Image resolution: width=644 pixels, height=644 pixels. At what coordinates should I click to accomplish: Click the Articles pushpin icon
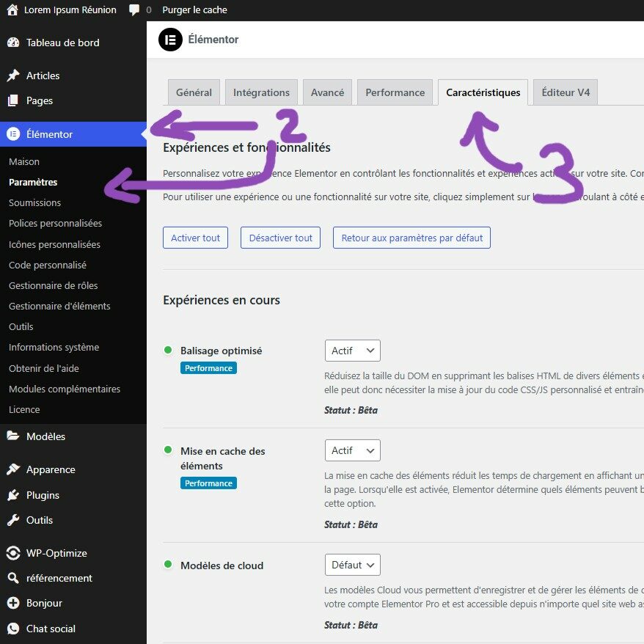pyautogui.click(x=13, y=76)
